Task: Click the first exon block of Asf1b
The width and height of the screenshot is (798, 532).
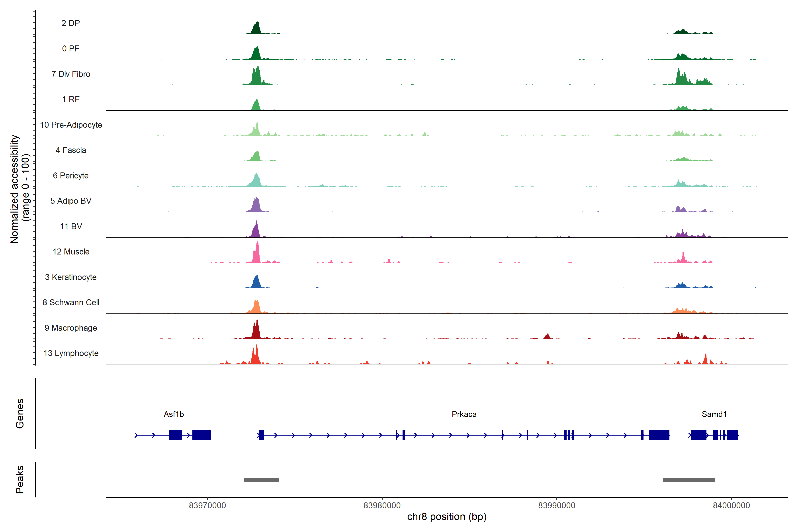Action: click(175, 435)
